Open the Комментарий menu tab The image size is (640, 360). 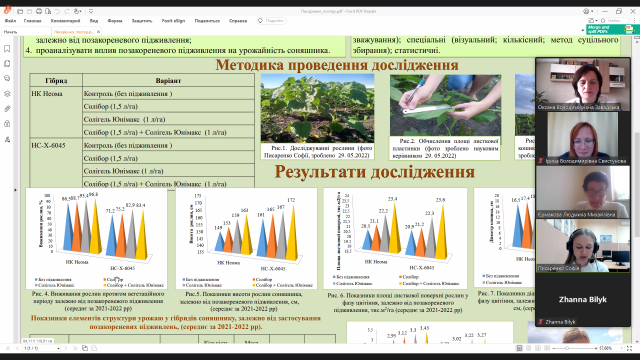[x=65, y=21]
